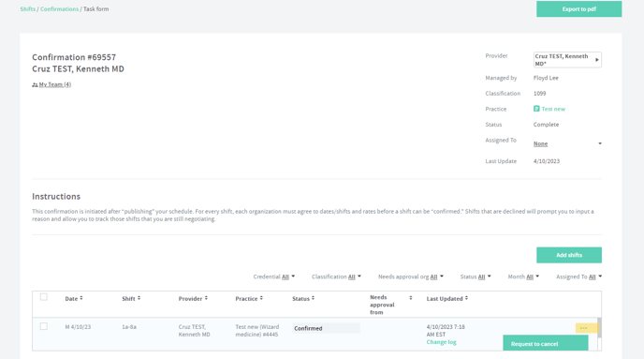Tick the select-all checkbox in table header
The width and height of the screenshot is (644, 359).
tap(44, 297)
